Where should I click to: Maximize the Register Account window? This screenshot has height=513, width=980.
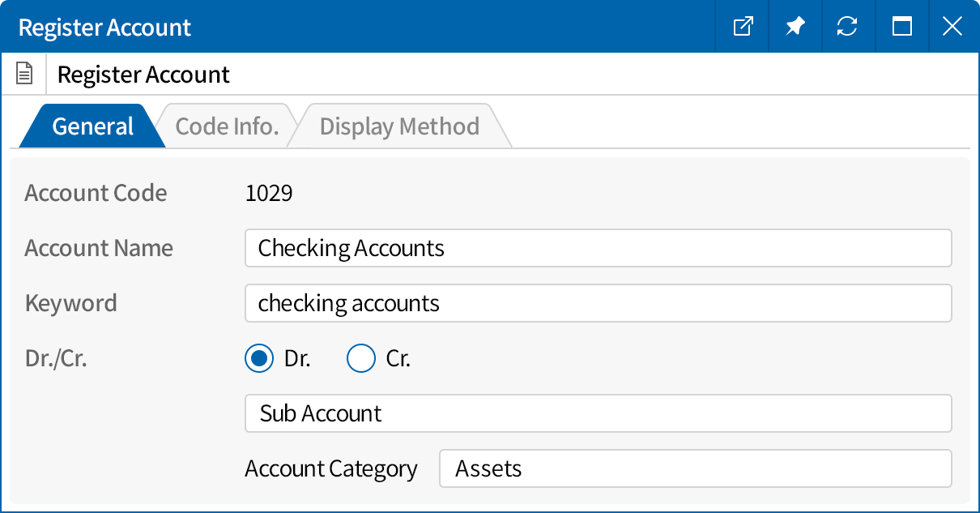tap(901, 26)
